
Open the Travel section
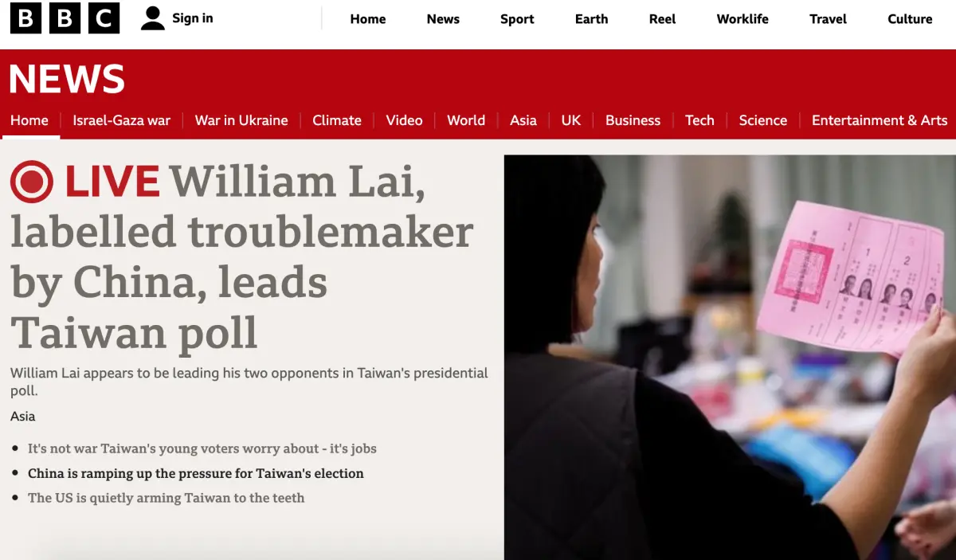828,19
